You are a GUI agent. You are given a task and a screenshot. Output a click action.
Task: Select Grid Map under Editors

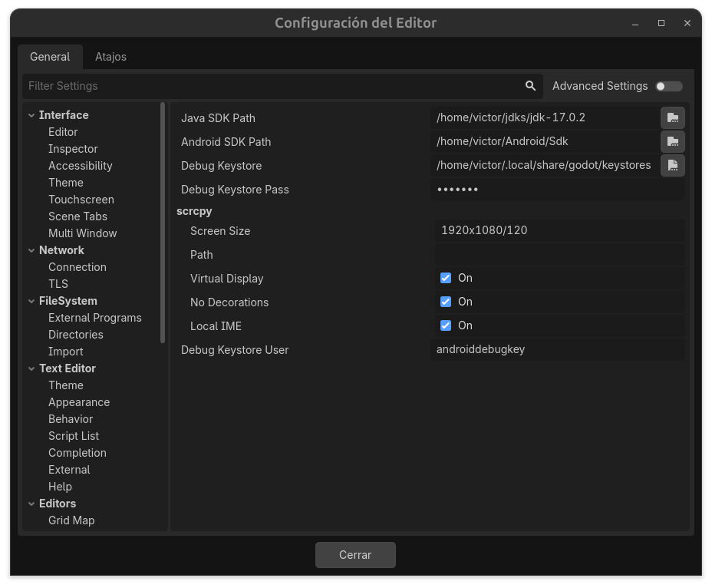pyautogui.click(x=71, y=520)
